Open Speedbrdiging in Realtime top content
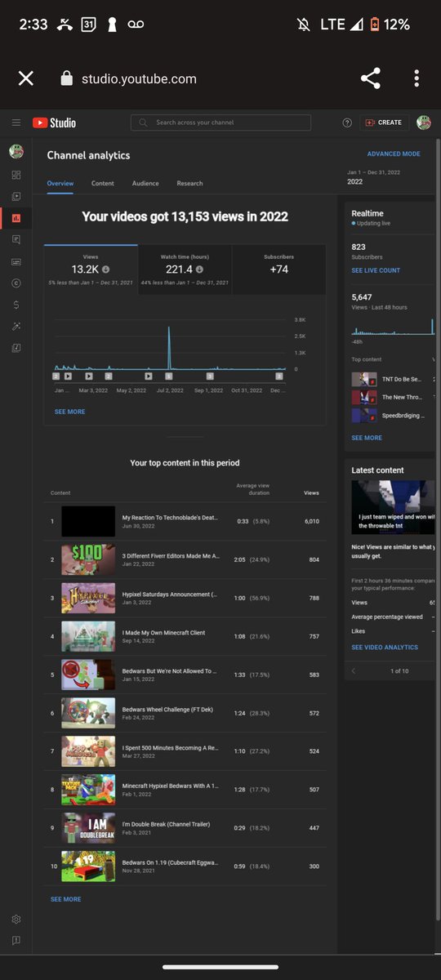The image size is (441, 980). 403,415
